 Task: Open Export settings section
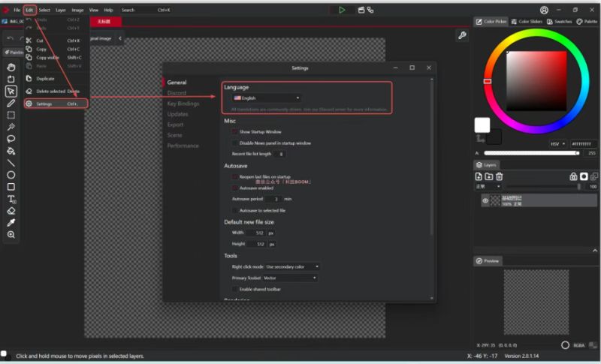(x=175, y=125)
